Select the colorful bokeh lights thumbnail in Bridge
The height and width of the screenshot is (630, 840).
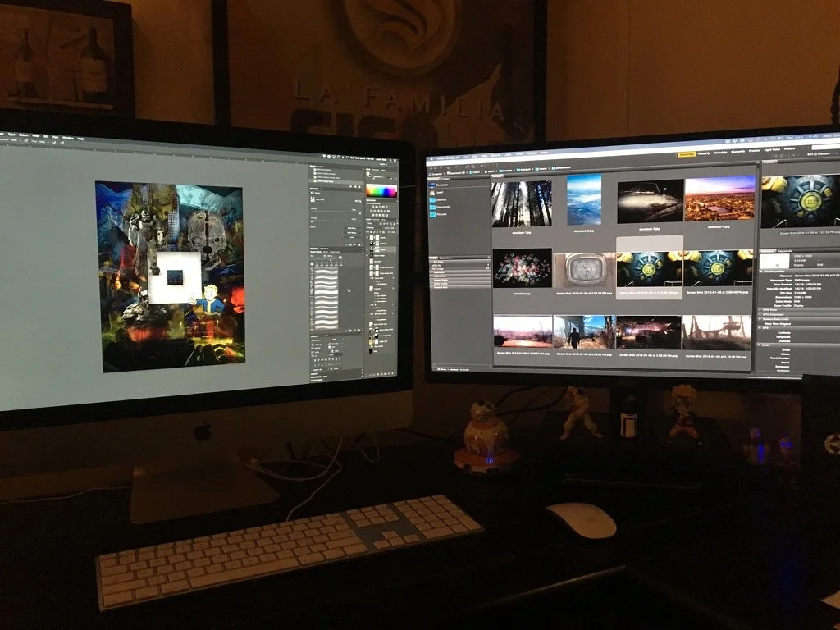coord(523,268)
